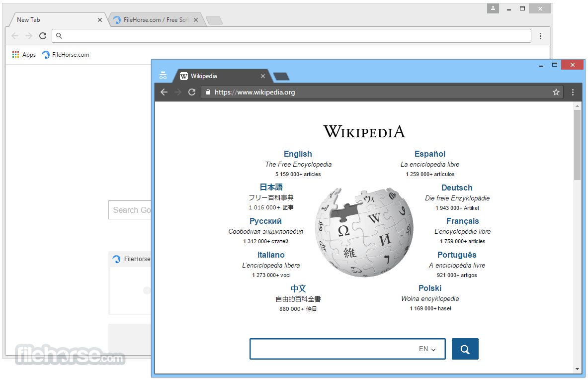The height and width of the screenshot is (380, 588).
Task: Click the back arrow in the back window
Action: [15, 36]
